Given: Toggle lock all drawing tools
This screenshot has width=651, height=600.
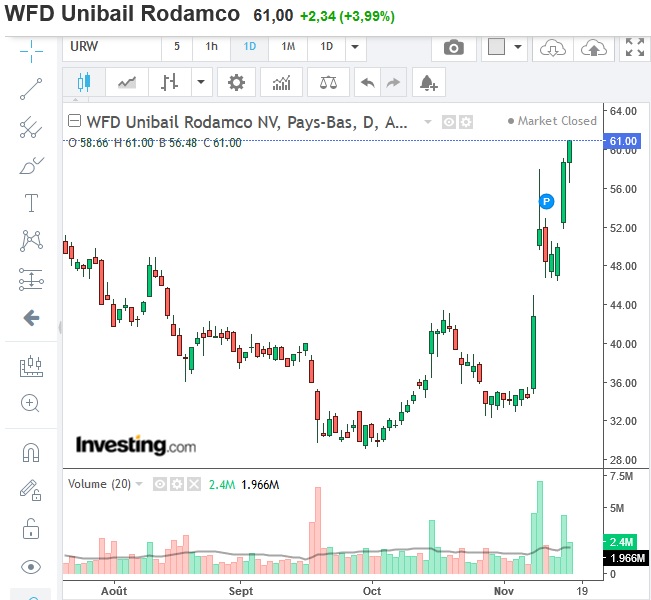Looking at the screenshot, I should coord(31,529).
